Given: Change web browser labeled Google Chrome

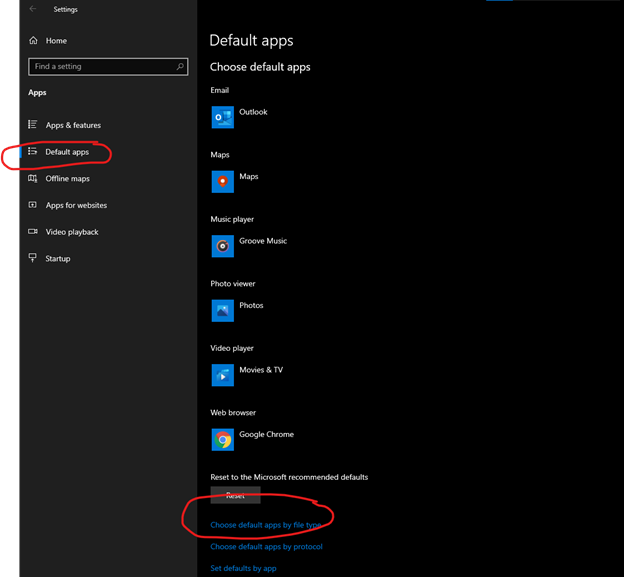Looking at the screenshot, I should pos(266,434).
